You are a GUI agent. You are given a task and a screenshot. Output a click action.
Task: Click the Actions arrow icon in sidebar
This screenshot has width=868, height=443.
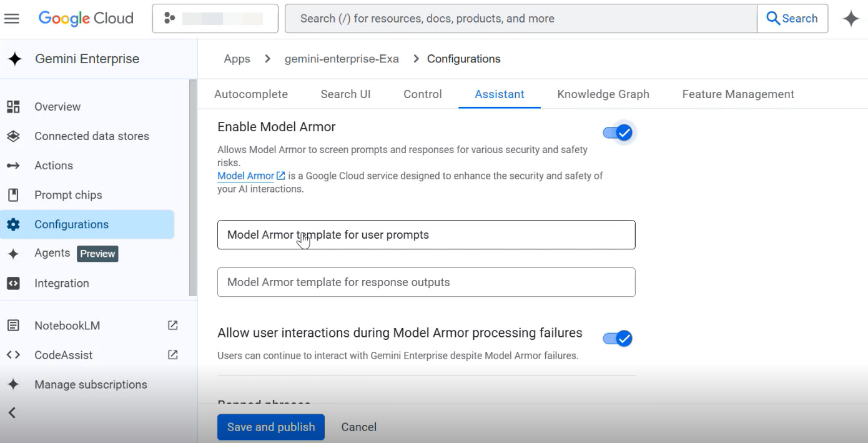coord(13,166)
